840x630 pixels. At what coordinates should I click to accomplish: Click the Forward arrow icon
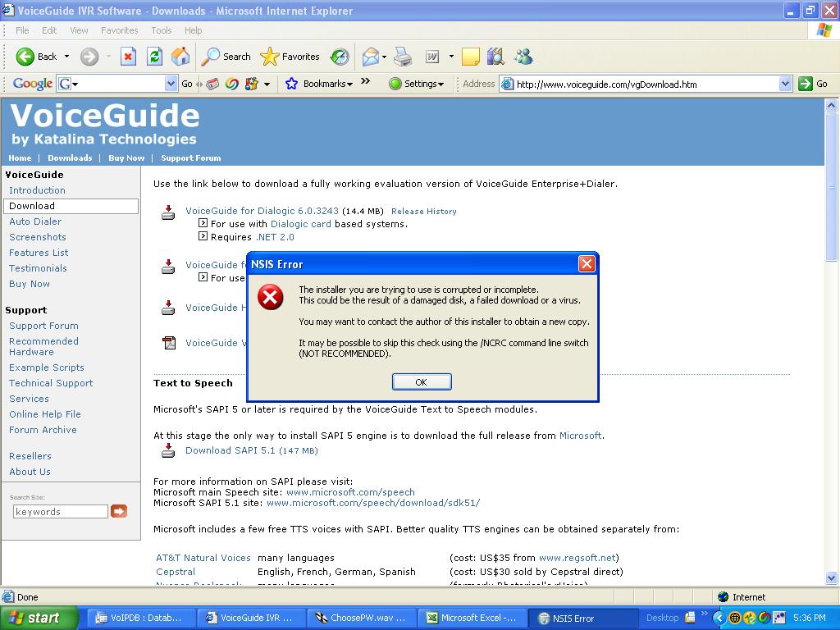[x=89, y=57]
